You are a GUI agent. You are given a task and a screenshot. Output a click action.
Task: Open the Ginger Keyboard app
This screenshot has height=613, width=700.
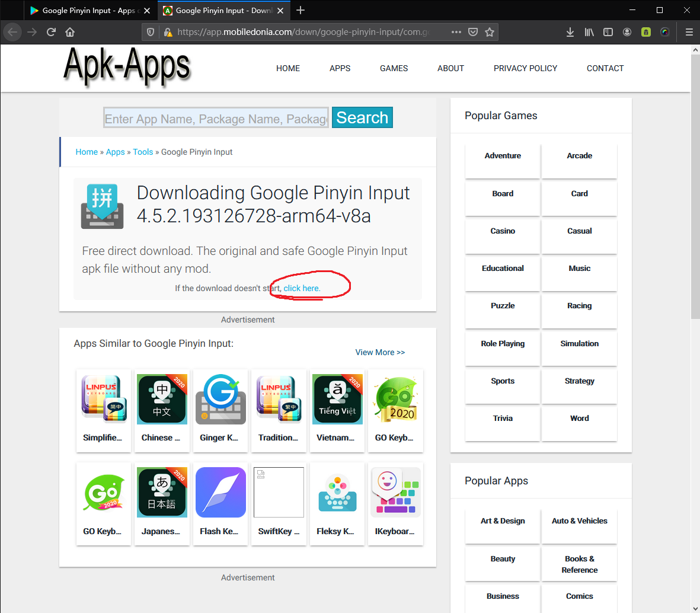[x=220, y=410]
